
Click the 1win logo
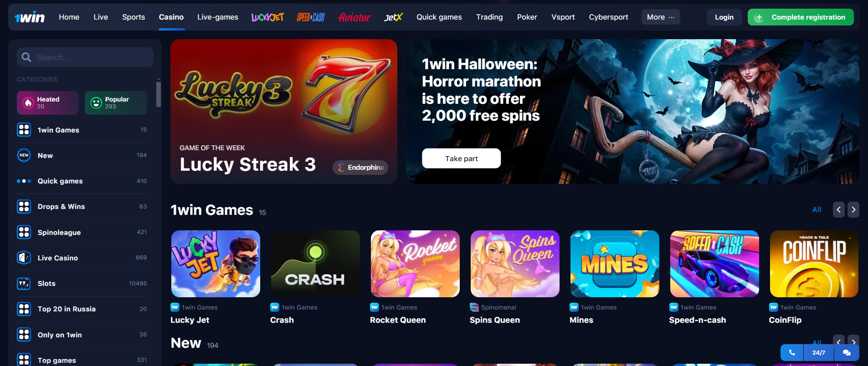[x=30, y=17]
